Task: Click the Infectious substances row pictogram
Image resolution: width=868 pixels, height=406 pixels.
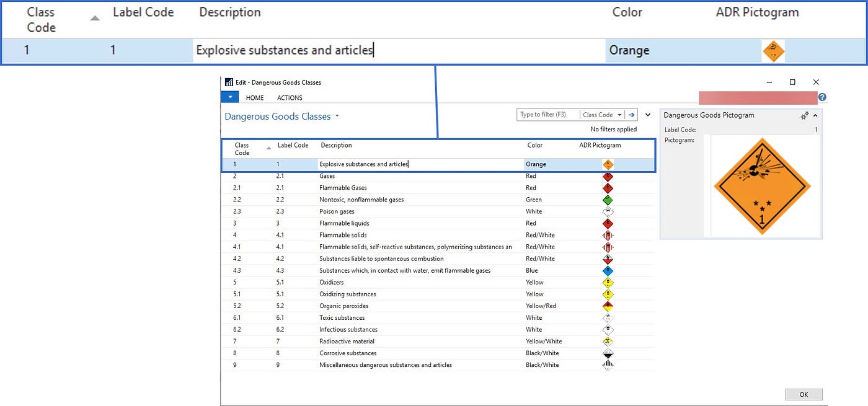Action: pos(608,329)
